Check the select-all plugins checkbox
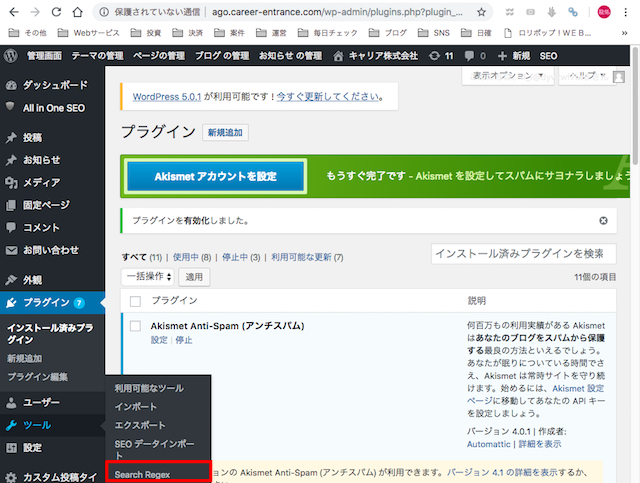Image resolution: width=640 pixels, height=483 pixels. tap(135, 301)
